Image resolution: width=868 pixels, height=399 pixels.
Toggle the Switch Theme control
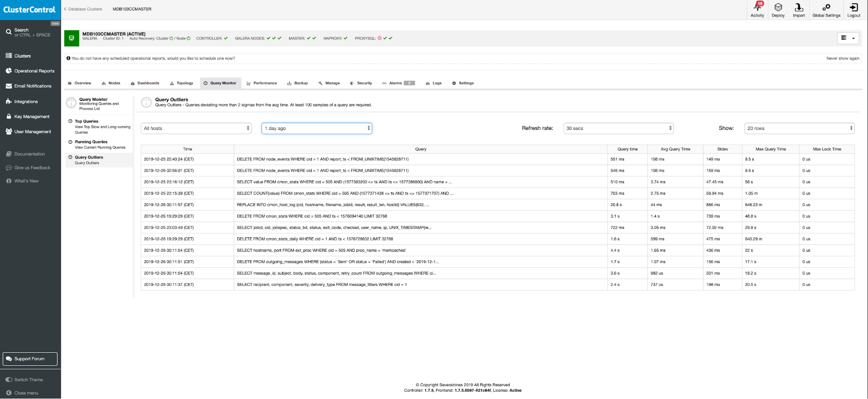click(9, 379)
